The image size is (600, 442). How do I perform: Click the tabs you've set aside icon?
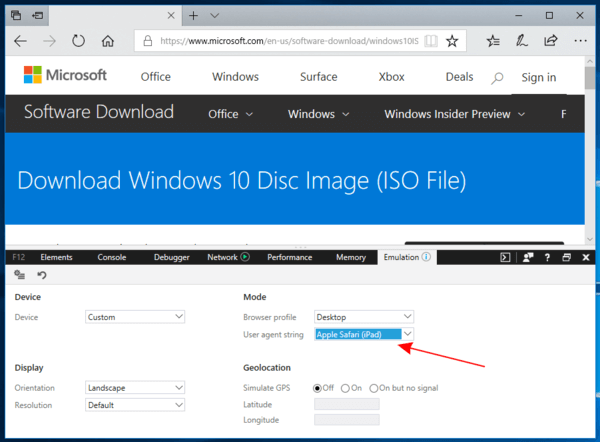pos(16,16)
